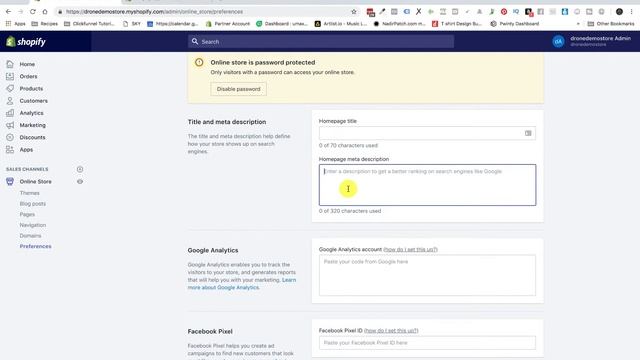
Task: Open the Apps bookmark shortcut
Action: click(x=16, y=24)
